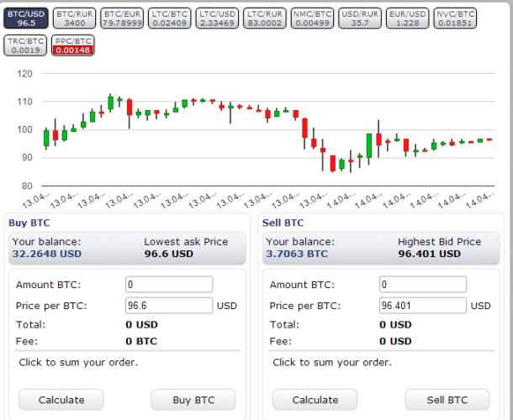Viewport: 513px width, 420px height.
Task: Select the BTC/USD pair tab
Action: click(26, 18)
